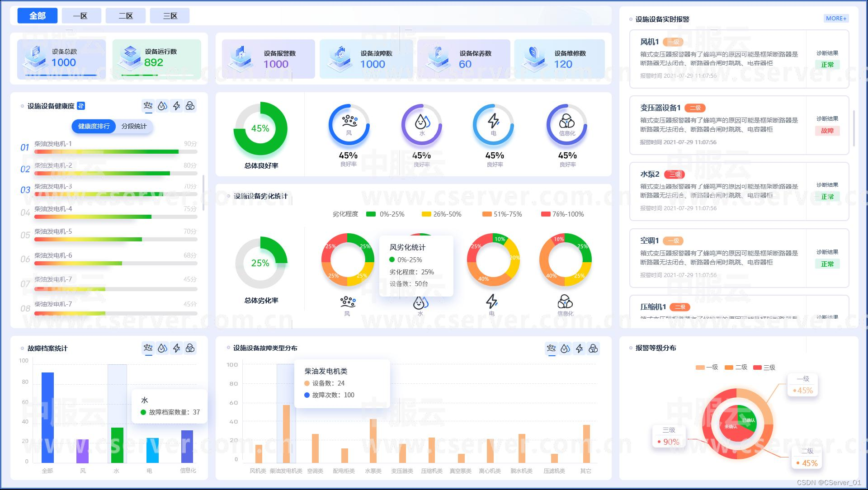The width and height of the screenshot is (868, 490).
Task: Click the informatization icon in fault type distribution
Action: 593,348
